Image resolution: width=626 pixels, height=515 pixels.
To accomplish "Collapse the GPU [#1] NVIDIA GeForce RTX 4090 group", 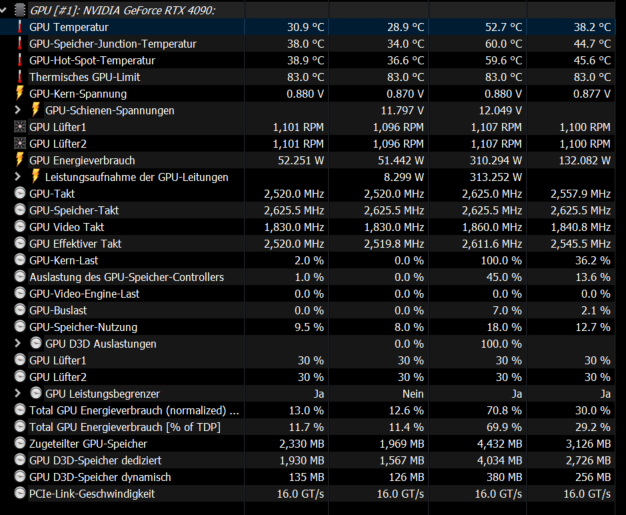I will tap(3, 10).
